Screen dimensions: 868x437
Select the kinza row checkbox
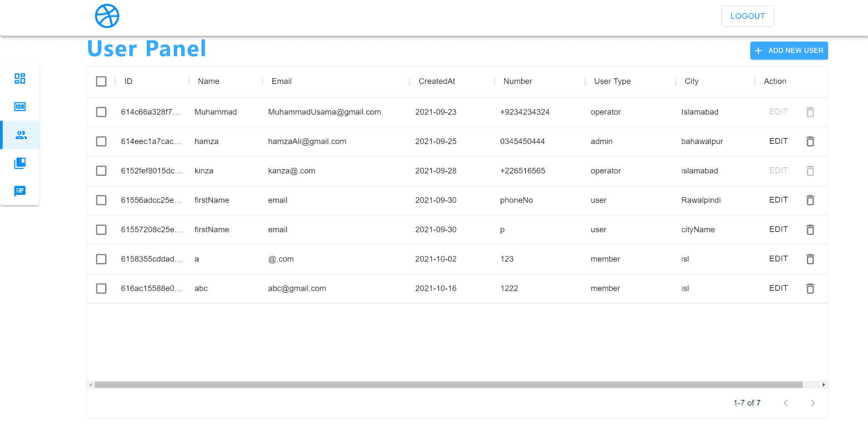101,171
